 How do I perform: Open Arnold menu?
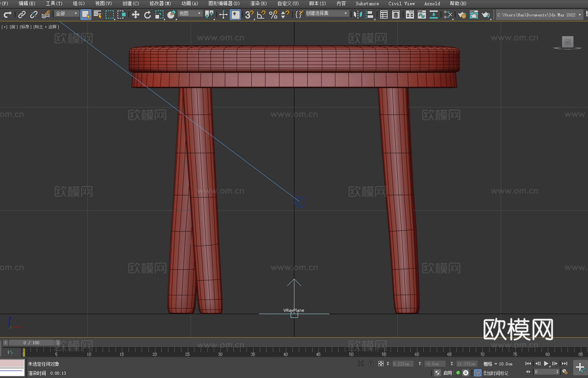(432, 4)
